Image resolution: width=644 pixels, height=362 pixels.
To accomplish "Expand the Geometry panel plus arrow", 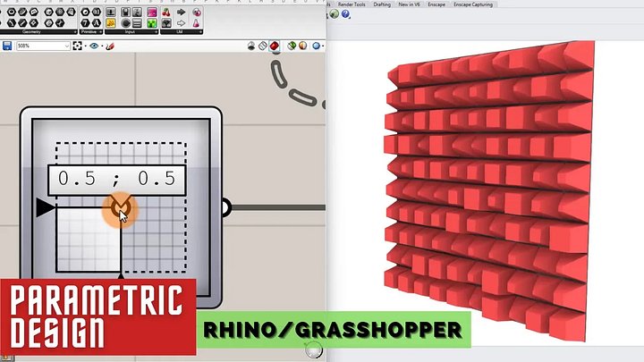I will tap(75, 32).
